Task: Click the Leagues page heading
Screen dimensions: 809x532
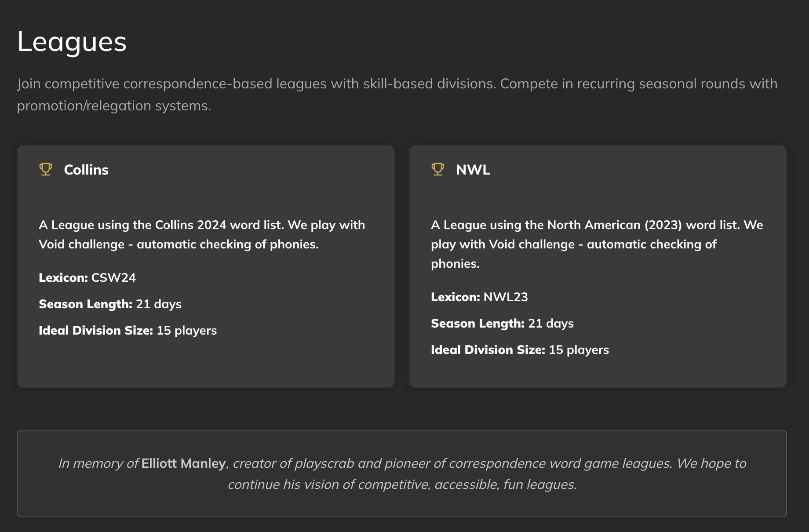Action: [x=72, y=42]
